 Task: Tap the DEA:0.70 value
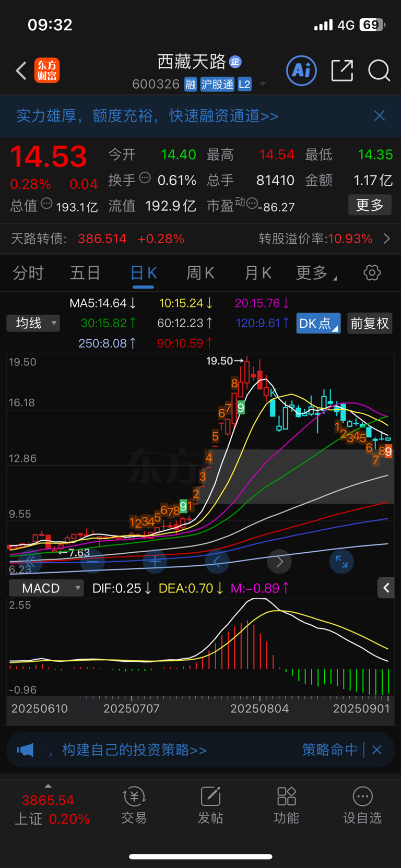[x=191, y=588]
